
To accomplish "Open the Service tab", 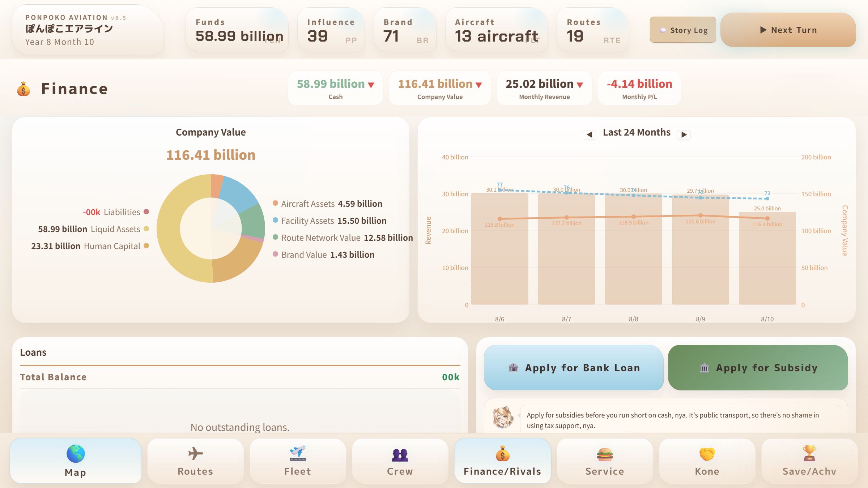I will click(605, 461).
